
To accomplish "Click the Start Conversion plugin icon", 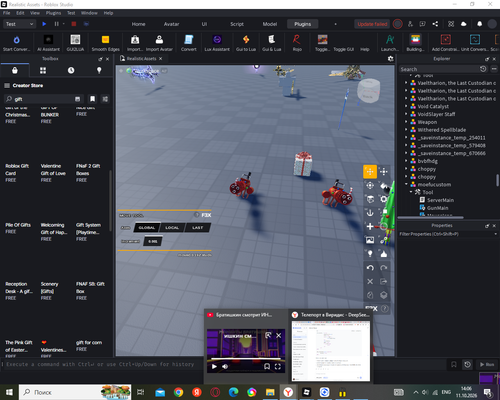I will (16, 40).
